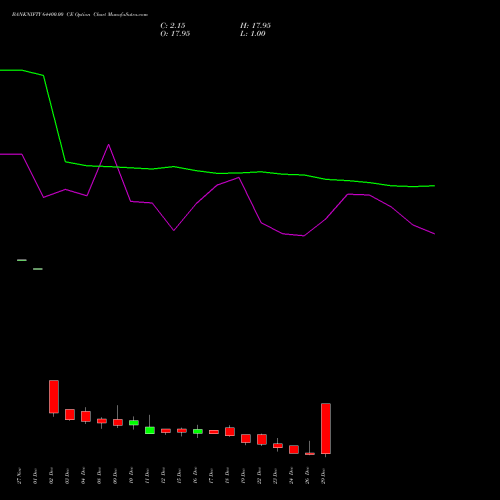Select the red candle for 22 Dec
This screenshot has height=500, width=500.
(262, 439)
